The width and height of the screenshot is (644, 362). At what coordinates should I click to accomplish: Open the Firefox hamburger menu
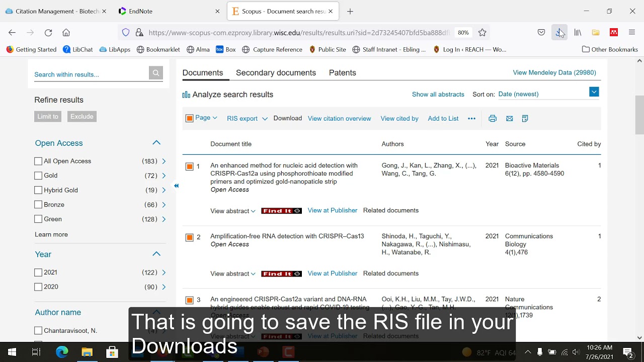(632, 33)
